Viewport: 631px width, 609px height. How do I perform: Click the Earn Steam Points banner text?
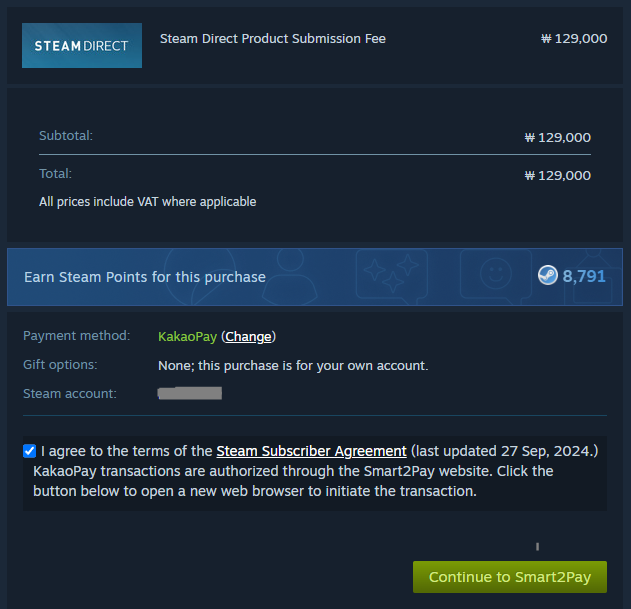point(145,277)
